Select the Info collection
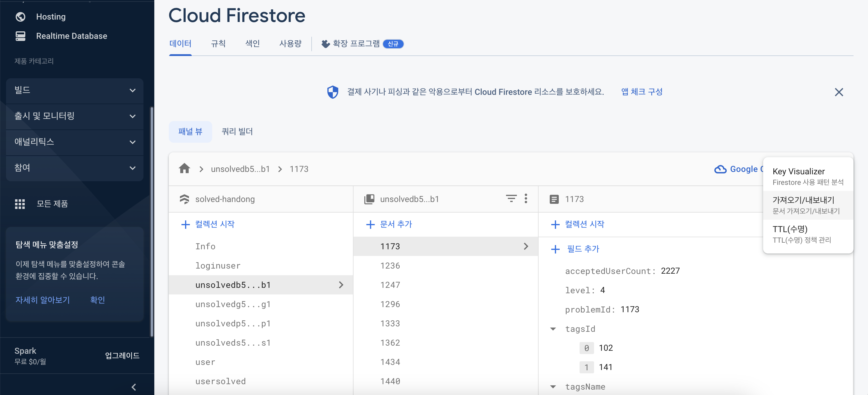 pos(261,246)
